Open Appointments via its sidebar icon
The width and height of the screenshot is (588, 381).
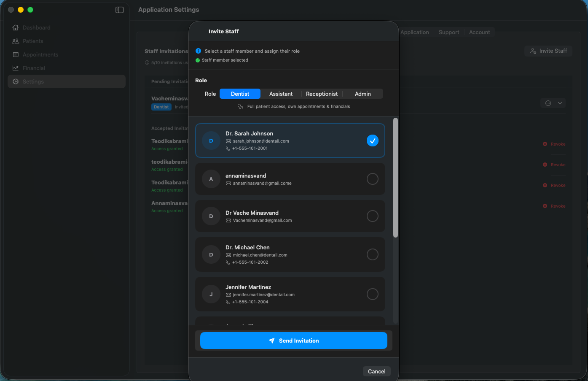pos(16,54)
